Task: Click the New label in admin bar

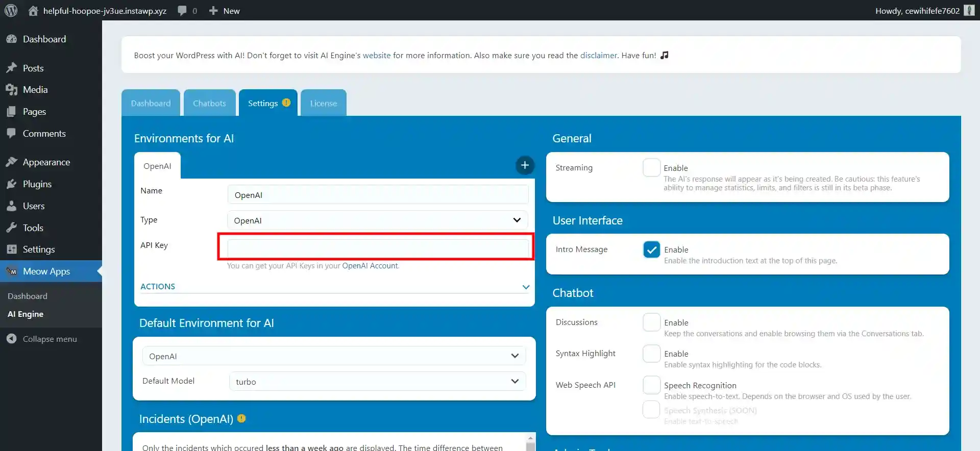Action: 231,11
